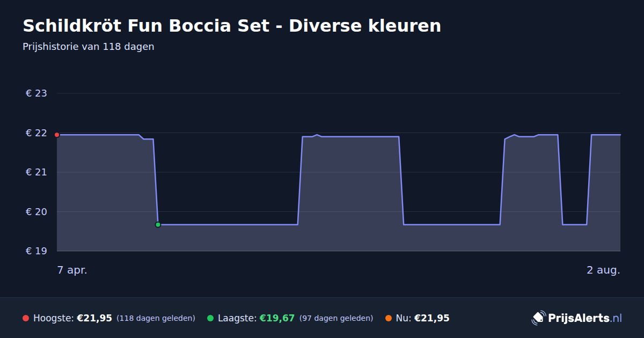Click the € 22 axis label
644x338 pixels.
[36, 133]
